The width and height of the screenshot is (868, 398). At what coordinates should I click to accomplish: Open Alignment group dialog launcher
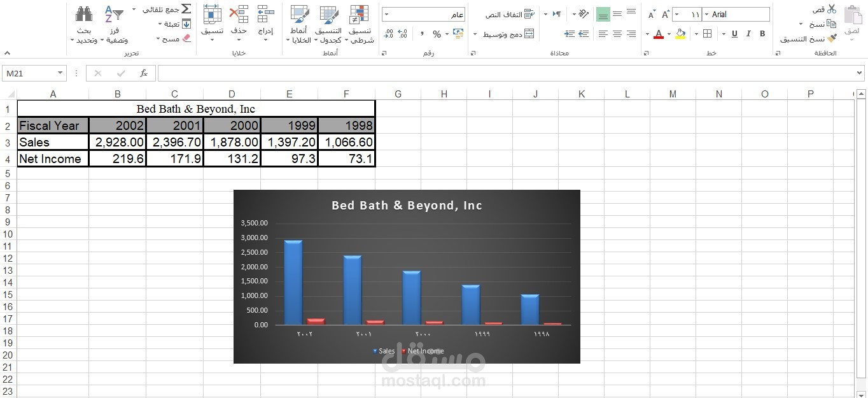(x=473, y=53)
